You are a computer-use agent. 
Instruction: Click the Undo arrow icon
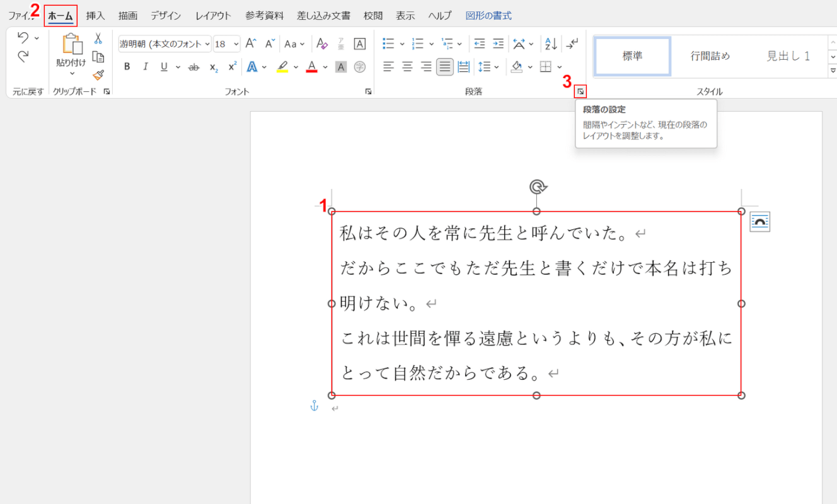(23, 38)
